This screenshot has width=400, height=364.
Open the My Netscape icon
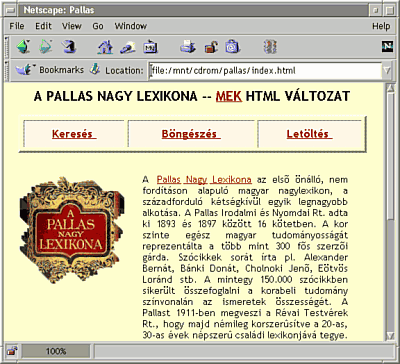pos(150,47)
